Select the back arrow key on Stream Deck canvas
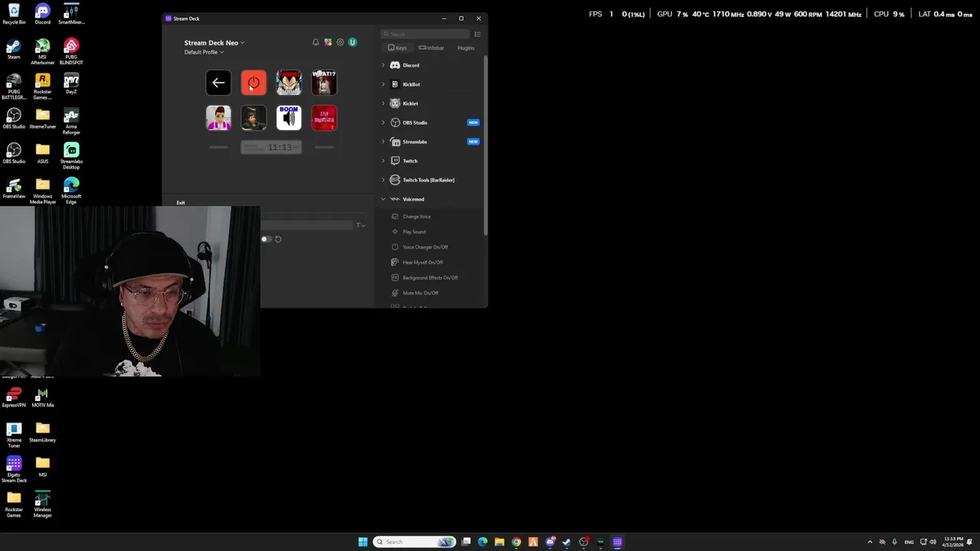Image resolution: width=980 pixels, height=551 pixels. (x=218, y=83)
